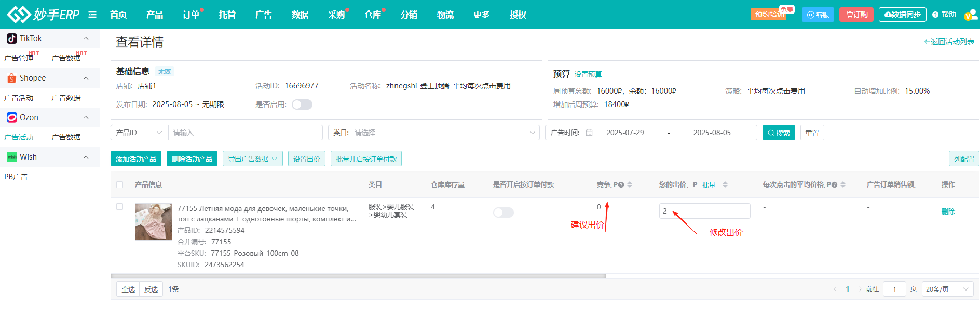Select Shopee 广告数据 in sidebar

[x=66, y=98]
